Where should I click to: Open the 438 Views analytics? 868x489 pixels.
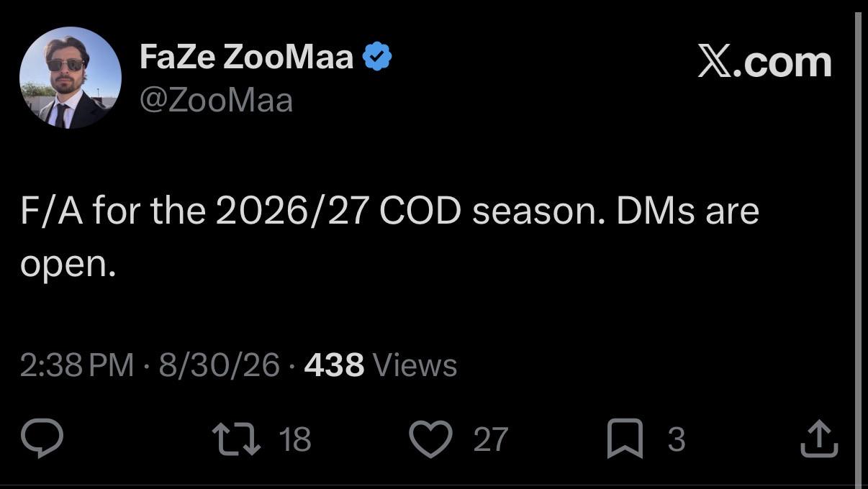point(381,365)
